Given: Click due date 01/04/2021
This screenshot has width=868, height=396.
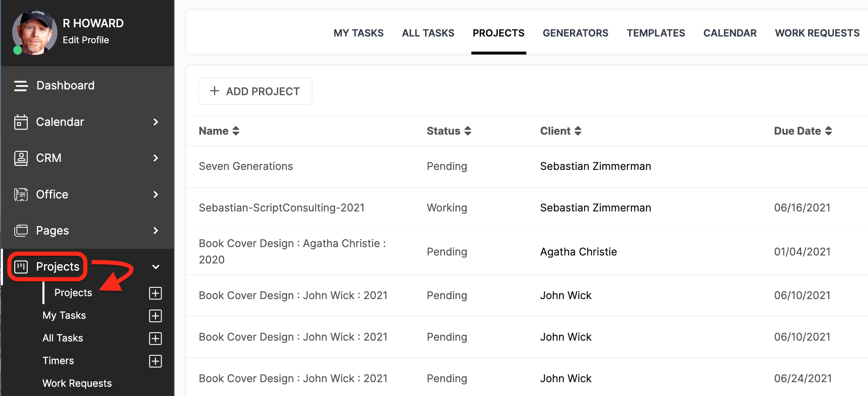Looking at the screenshot, I should click(x=802, y=252).
